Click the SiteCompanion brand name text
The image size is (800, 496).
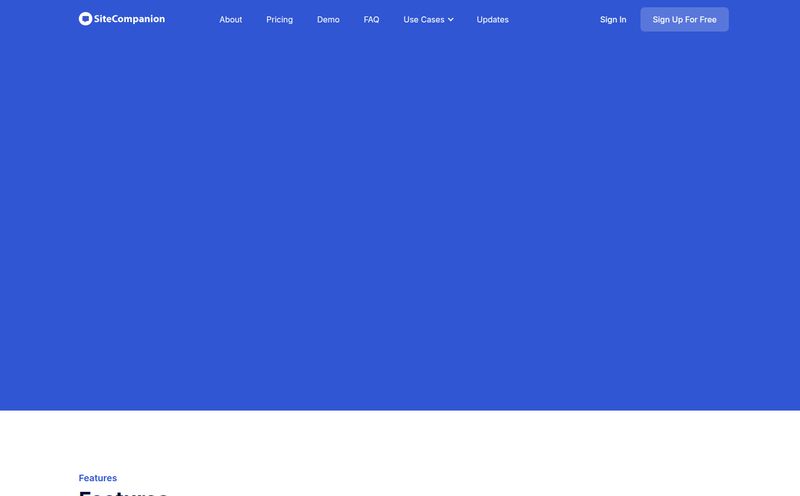[130, 19]
